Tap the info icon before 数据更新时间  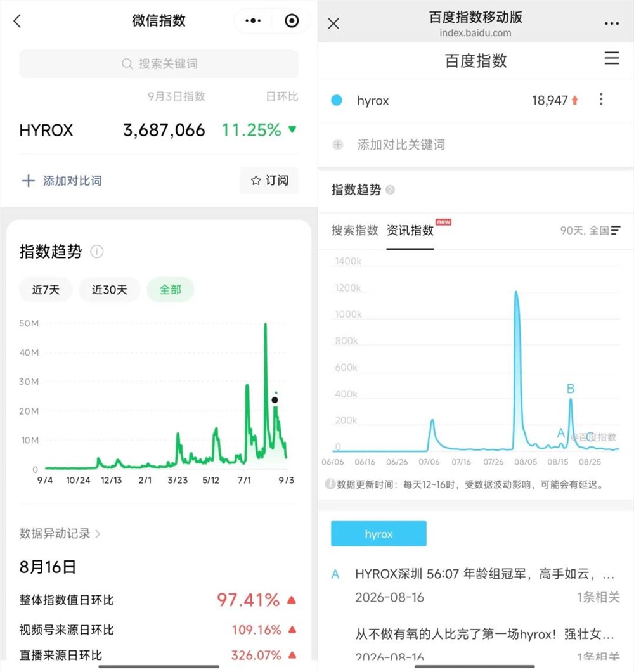pyautogui.click(x=330, y=484)
